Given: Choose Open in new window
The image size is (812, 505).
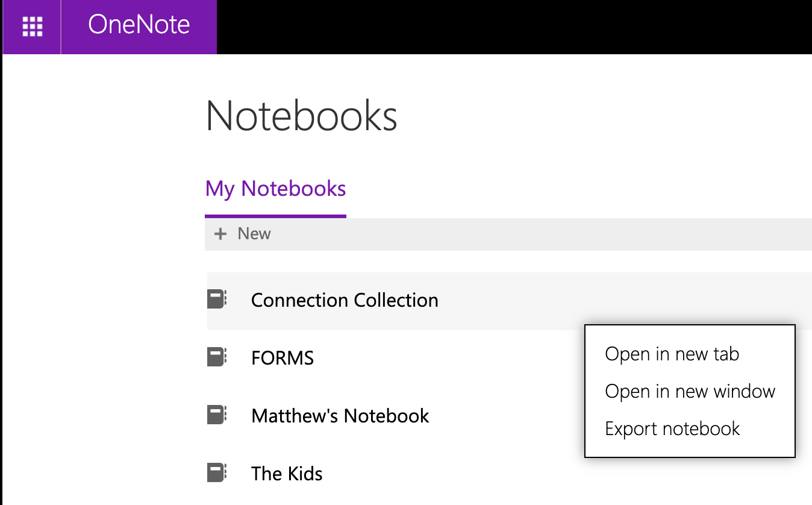Looking at the screenshot, I should point(690,392).
